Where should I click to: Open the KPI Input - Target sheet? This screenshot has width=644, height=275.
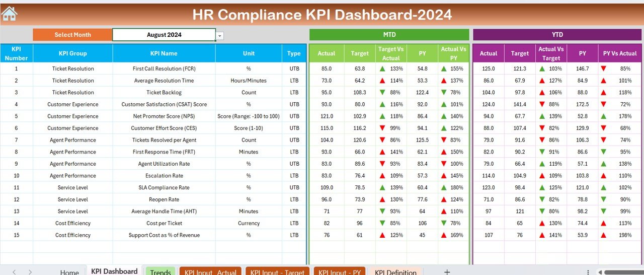[277, 272]
